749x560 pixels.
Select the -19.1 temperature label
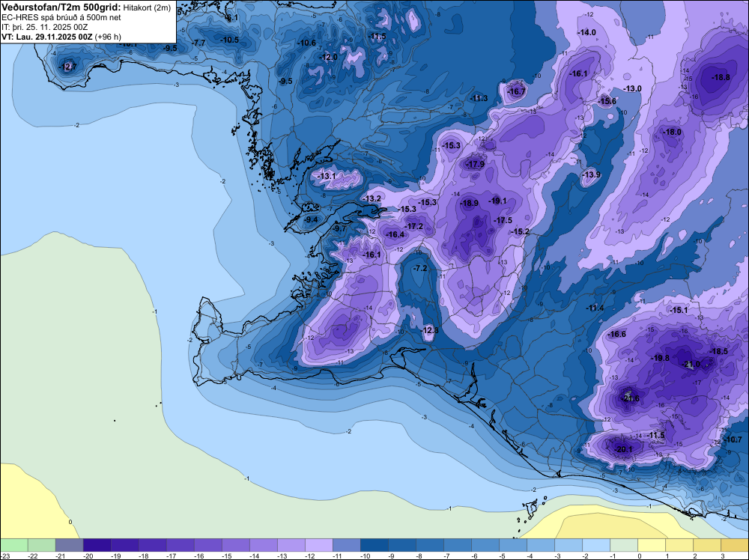[497, 201]
